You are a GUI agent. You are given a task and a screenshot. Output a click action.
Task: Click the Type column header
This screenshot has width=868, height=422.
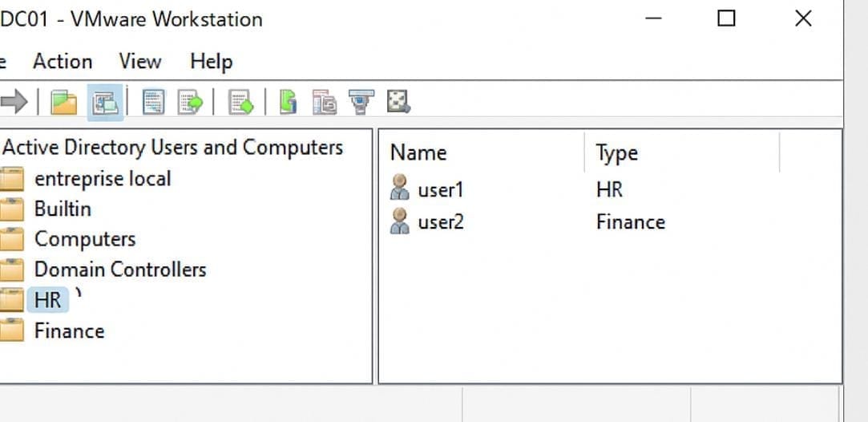617,153
